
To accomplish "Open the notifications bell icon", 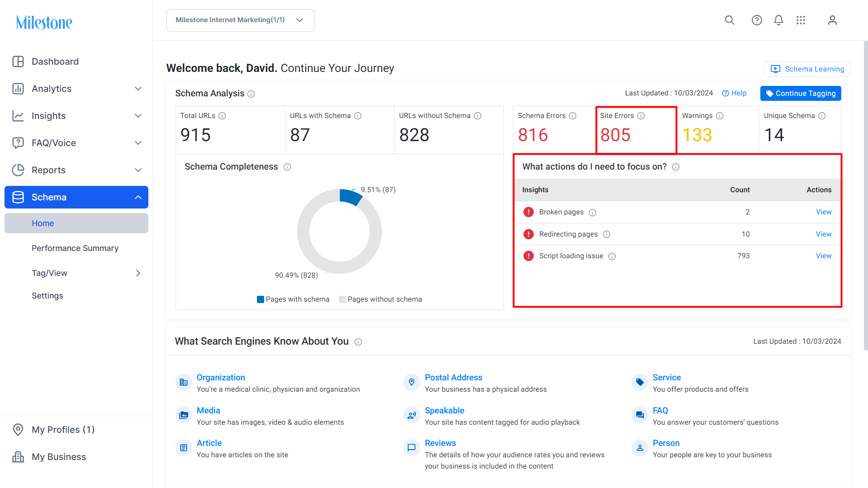I will [x=778, y=20].
